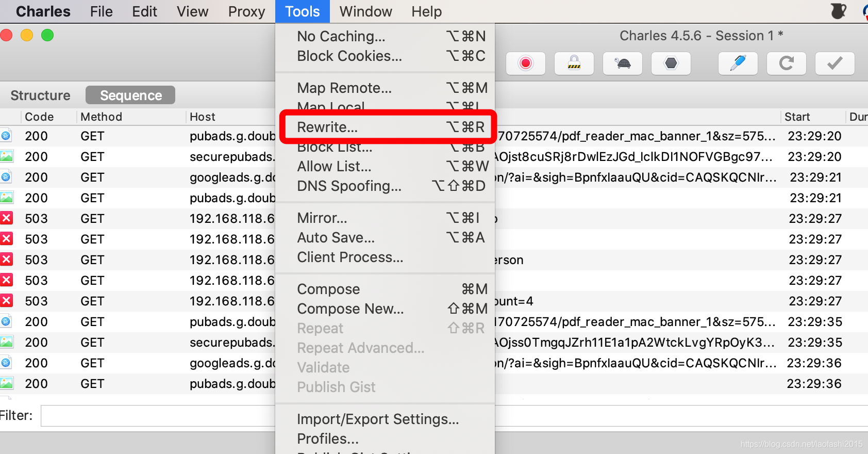Click the Charles application menu
This screenshot has height=454, width=868.
pyautogui.click(x=43, y=11)
